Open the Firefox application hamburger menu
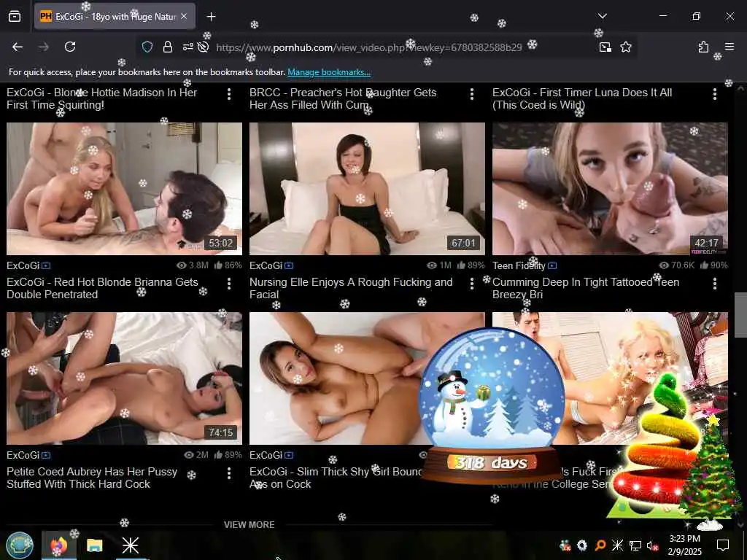 [x=729, y=47]
